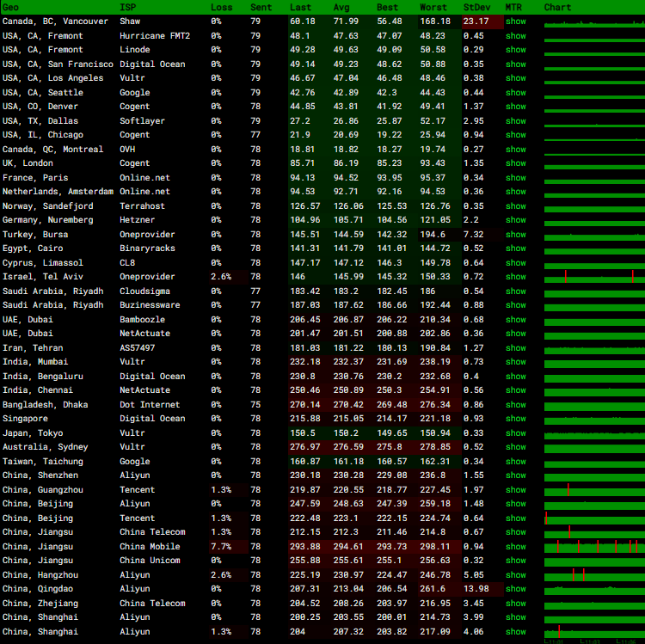Viewport: 645px width, 644px height.
Task: Show MTR for Chicago Cogent
Action: point(516,135)
